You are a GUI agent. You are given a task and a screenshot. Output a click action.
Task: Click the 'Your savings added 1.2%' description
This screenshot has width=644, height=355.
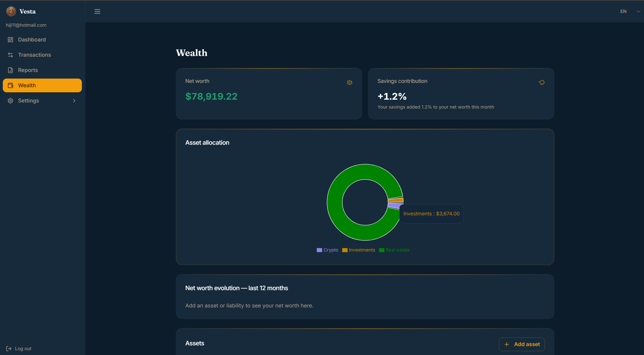pyautogui.click(x=436, y=107)
